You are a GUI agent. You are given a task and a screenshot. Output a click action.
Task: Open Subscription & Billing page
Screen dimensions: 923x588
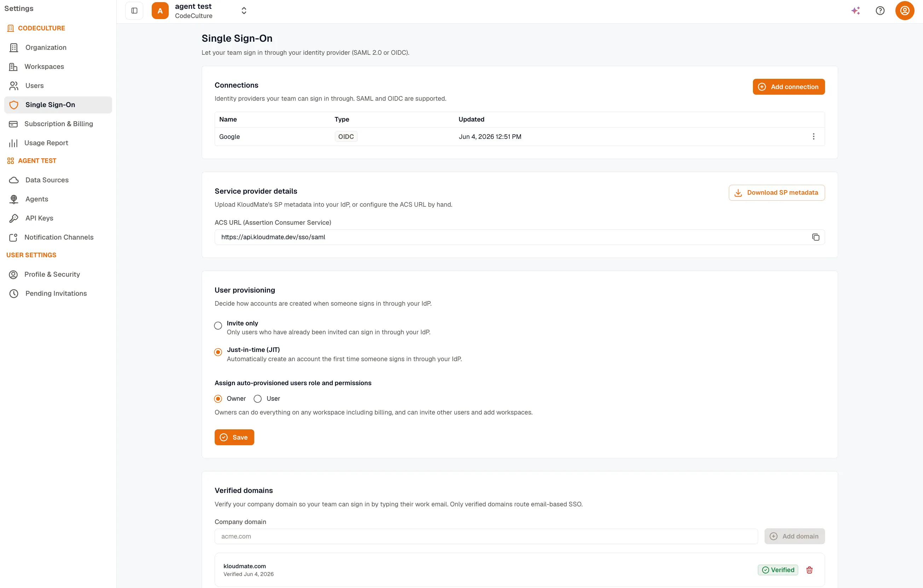click(x=58, y=124)
